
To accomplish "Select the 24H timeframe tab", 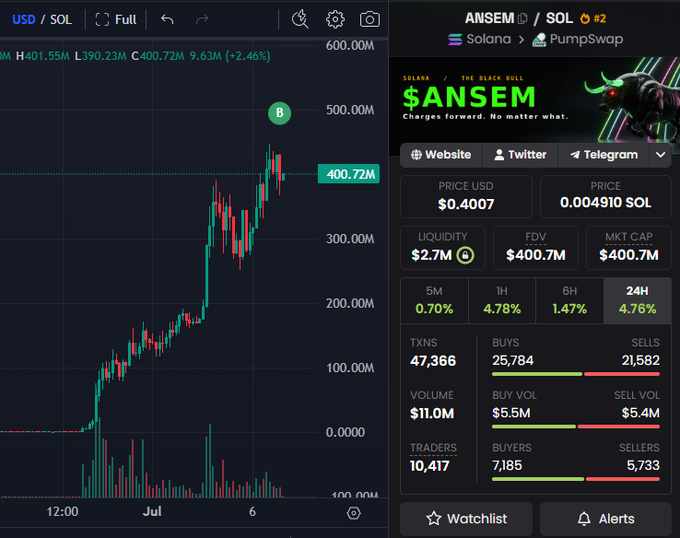I will pyautogui.click(x=638, y=300).
